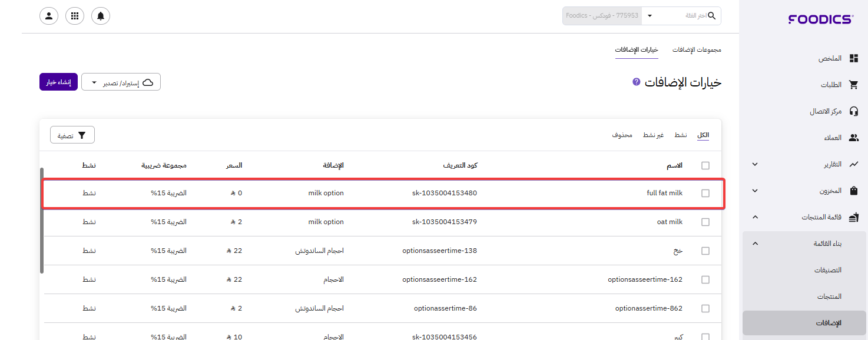Viewport: 868px width, 340px height.
Task: Expand the Inventory section chevron
Action: click(755, 191)
